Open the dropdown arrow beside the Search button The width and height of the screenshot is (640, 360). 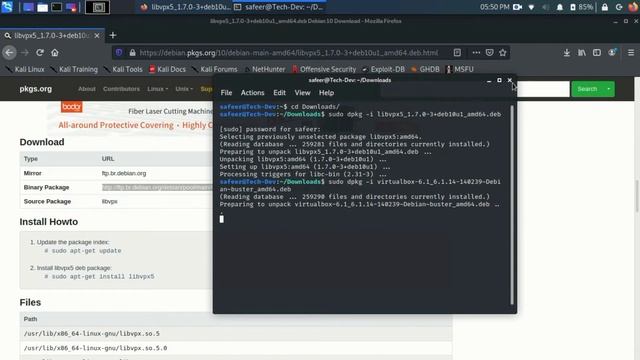(609, 89)
